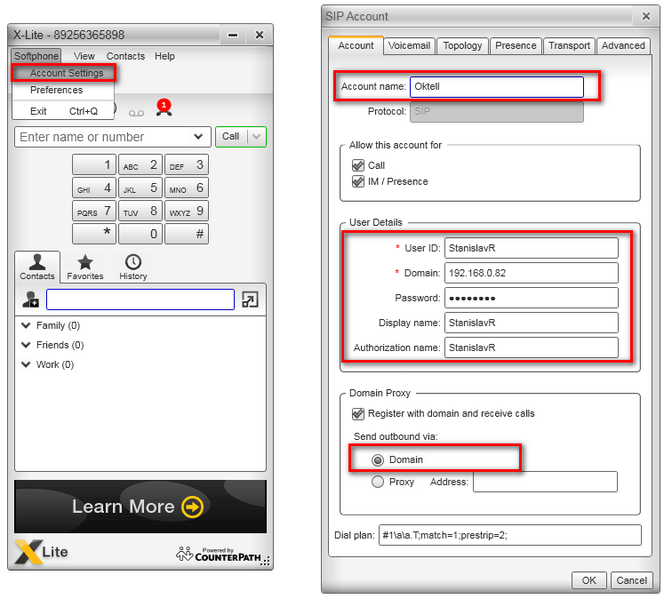
Task: Click the CounterPath logo
Action: [221, 555]
